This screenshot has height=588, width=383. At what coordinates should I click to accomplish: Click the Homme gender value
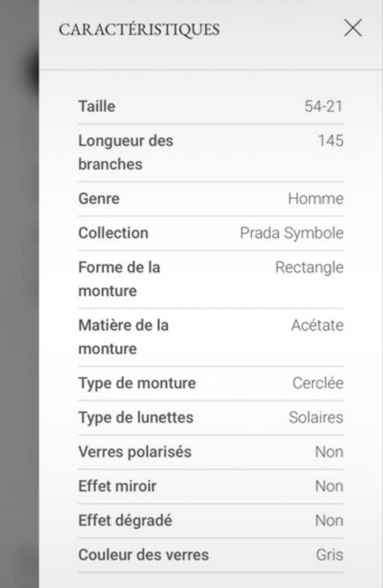(316, 198)
